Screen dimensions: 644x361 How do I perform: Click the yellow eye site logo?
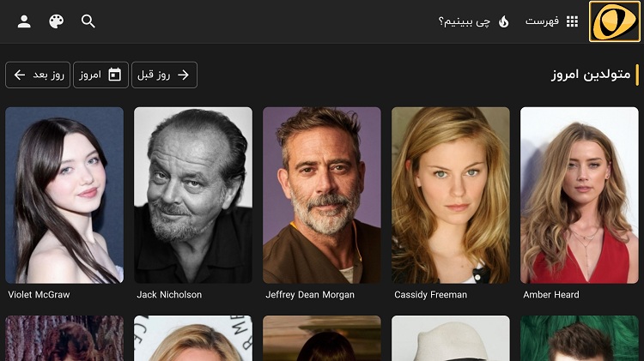click(x=615, y=21)
